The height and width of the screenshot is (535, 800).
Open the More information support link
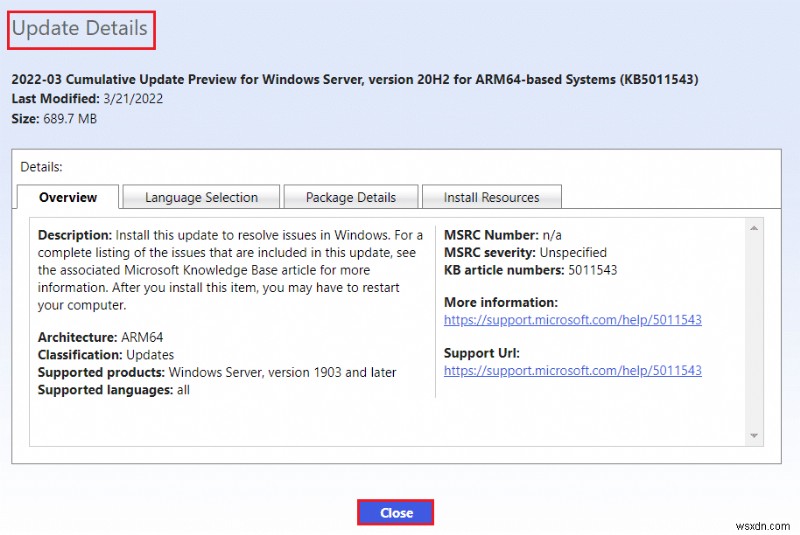coord(572,320)
